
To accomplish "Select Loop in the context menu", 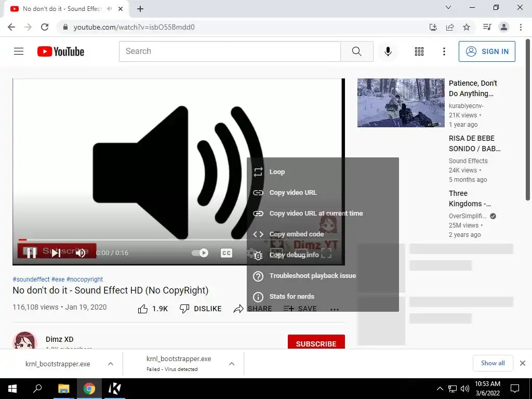I will coord(323,171).
